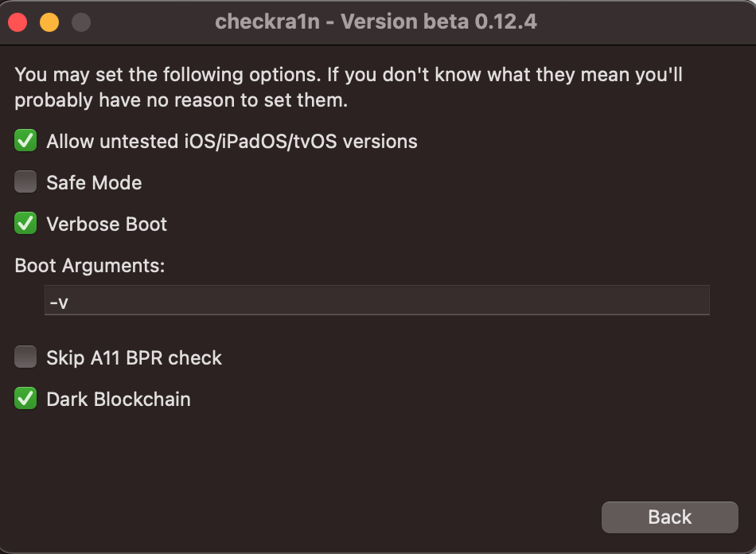Image resolution: width=756 pixels, height=554 pixels.
Task: Click the "-v" text in boot arguments
Action: (x=60, y=302)
